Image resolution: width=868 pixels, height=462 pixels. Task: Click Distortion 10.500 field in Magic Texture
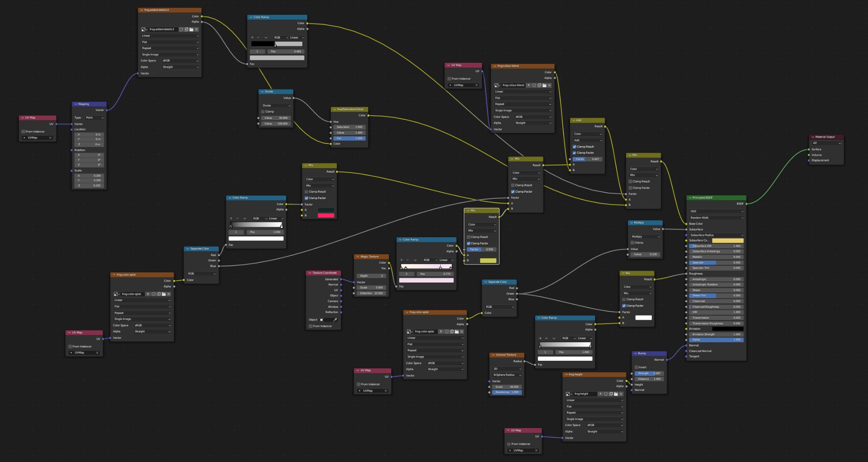[x=371, y=293]
